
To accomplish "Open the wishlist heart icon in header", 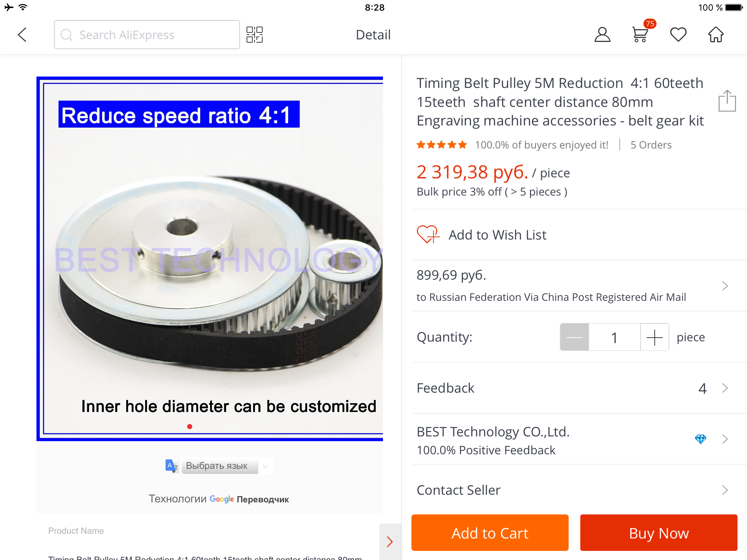I will pos(678,35).
